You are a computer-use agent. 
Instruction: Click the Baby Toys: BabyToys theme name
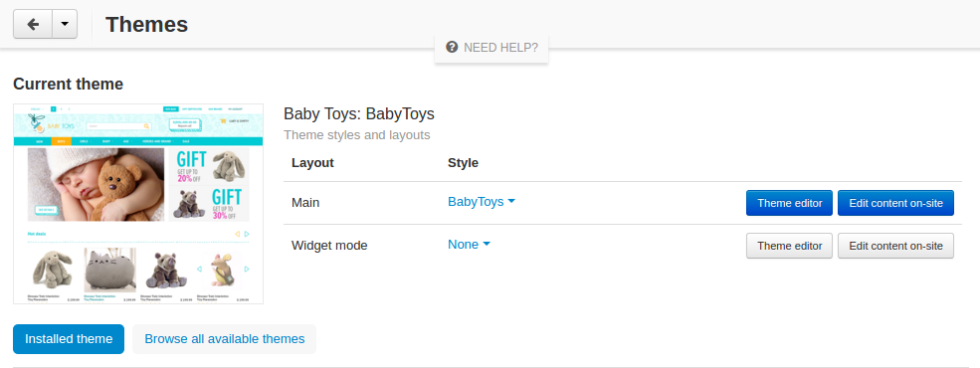[x=359, y=113]
